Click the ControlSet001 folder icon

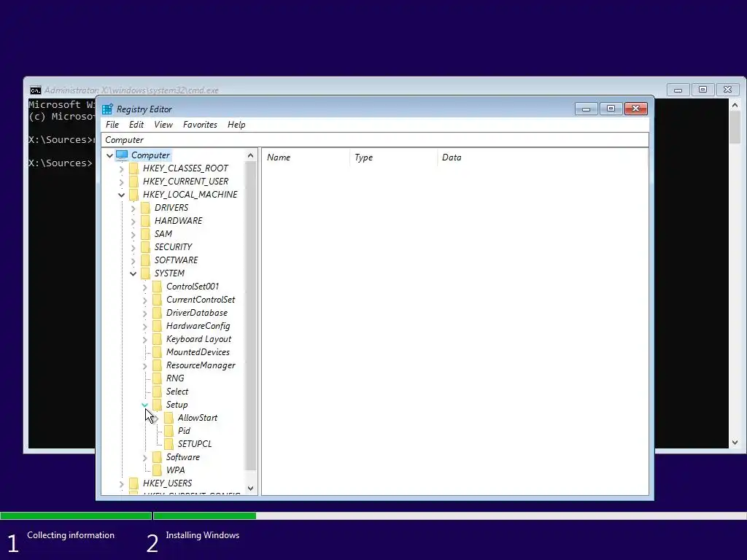(158, 287)
